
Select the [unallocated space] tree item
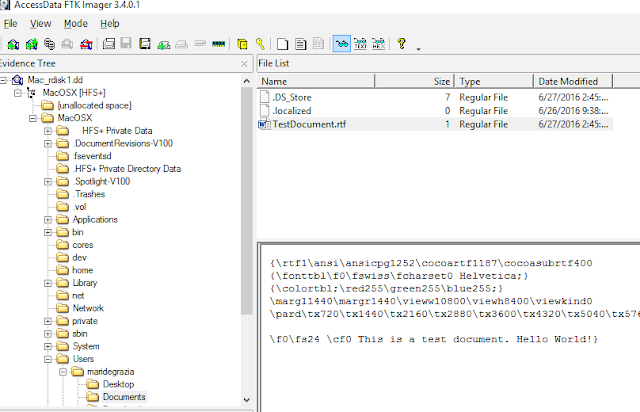click(x=94, y=105)
